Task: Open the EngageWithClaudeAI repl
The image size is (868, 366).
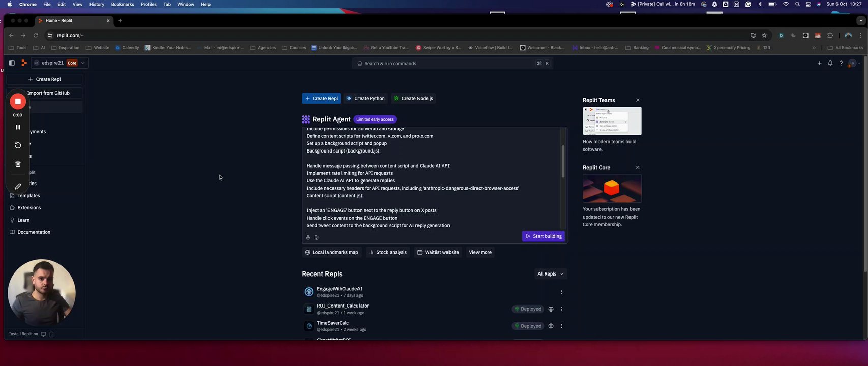Action: (339, 289)
